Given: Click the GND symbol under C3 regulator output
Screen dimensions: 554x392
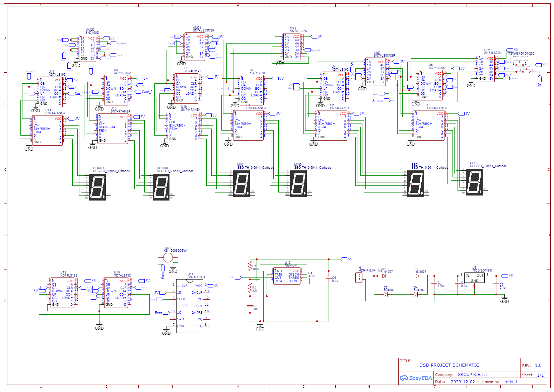Looking at the screenshot, I should coord(504,299).
